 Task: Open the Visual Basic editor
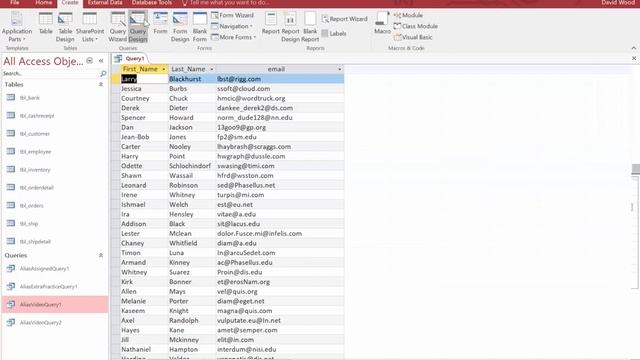coord(413,37)
